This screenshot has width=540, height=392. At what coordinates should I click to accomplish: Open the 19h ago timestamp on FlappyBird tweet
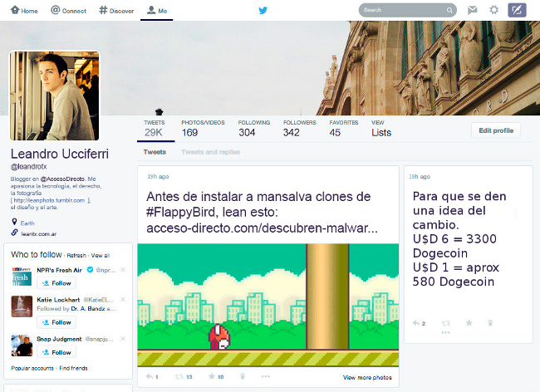(x=158, y=177)
